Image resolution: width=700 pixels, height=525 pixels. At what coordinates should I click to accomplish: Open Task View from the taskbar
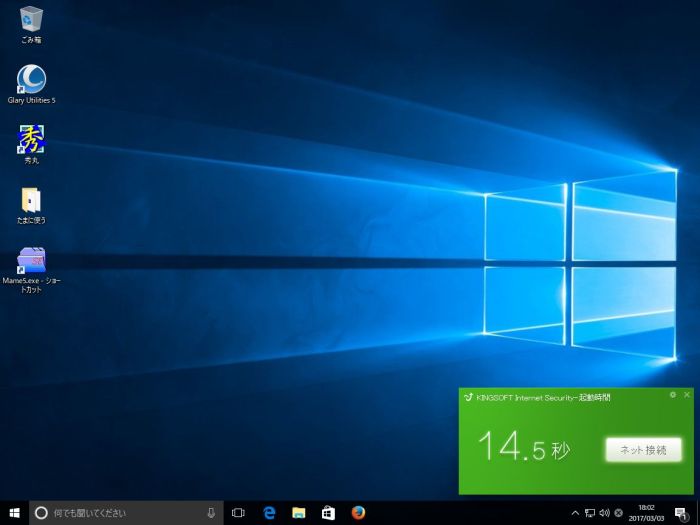click(238, 513)
